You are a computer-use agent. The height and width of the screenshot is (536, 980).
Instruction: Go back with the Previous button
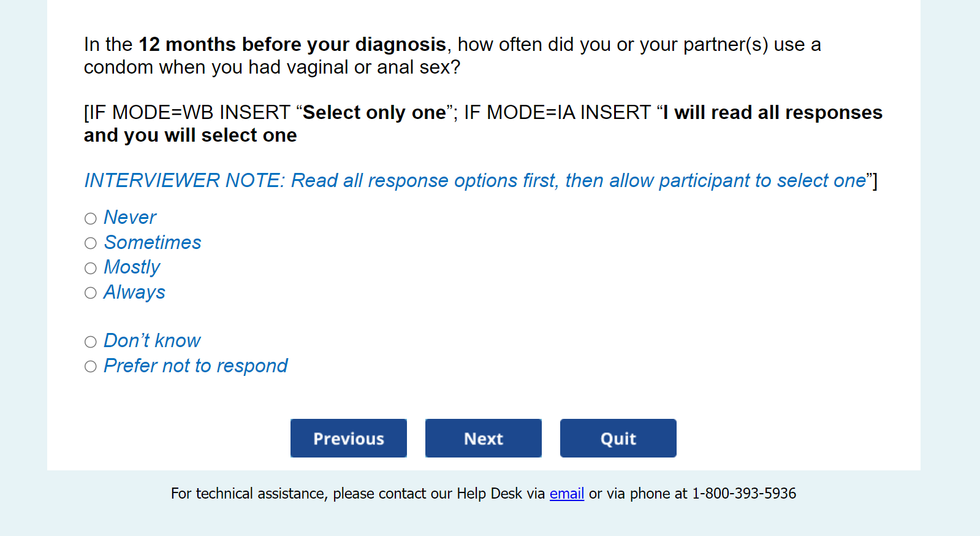pyautogui.click(x=348, y=438)
